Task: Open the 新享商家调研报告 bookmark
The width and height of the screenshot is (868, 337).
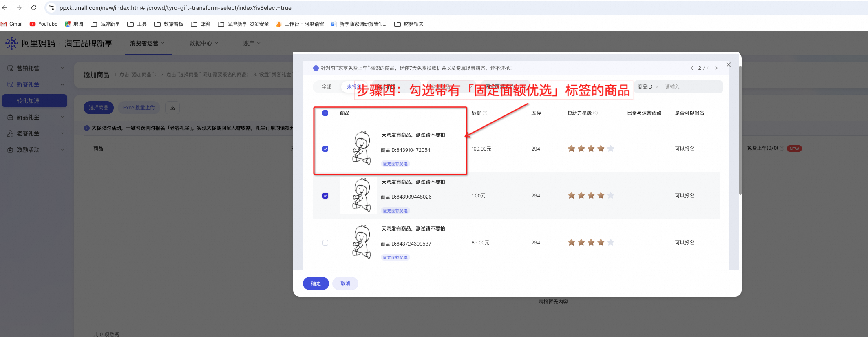Action: [358, 24]
